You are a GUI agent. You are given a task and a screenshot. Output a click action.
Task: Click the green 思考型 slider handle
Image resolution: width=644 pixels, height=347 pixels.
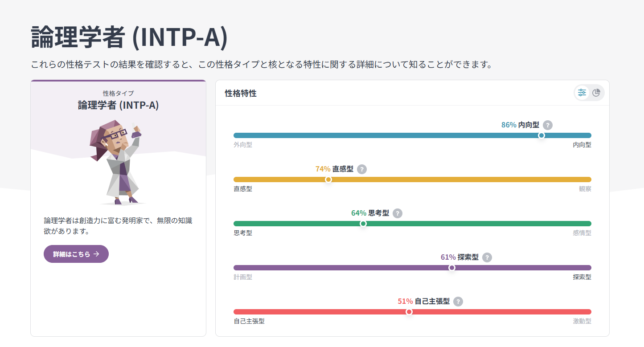tap(363, 224)
